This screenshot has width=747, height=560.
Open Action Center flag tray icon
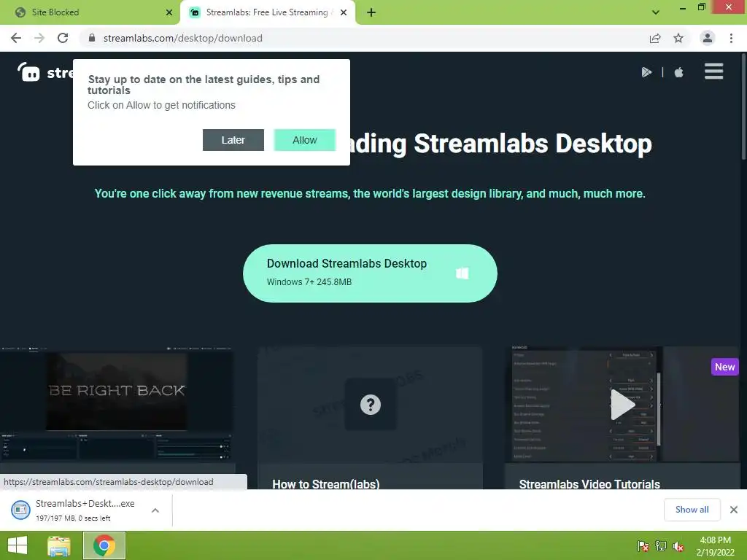pyautogui.click(x=643, y=546)
